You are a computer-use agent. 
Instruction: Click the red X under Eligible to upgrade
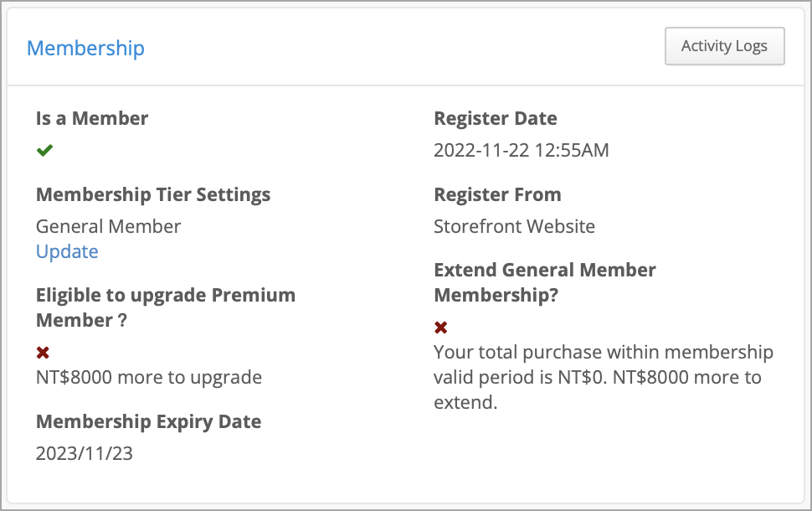click(x=44, y=351)
